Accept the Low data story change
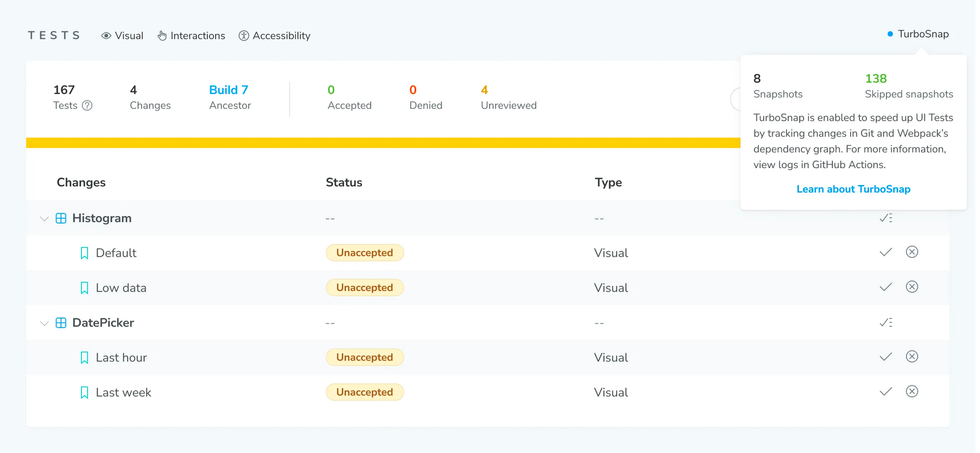This screenshot has height=453, width=980. pyautogui.click(x=885, y=287)
